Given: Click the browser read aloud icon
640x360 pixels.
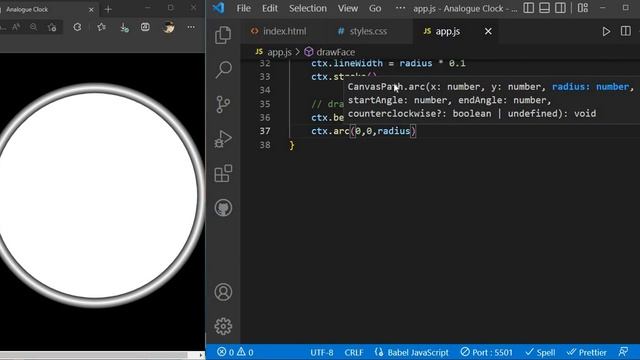Looking at the screenshot, I should 16,27.
